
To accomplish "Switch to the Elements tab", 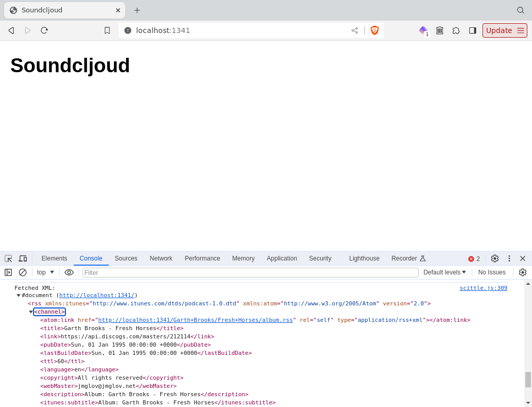I will tap(54, 258).
